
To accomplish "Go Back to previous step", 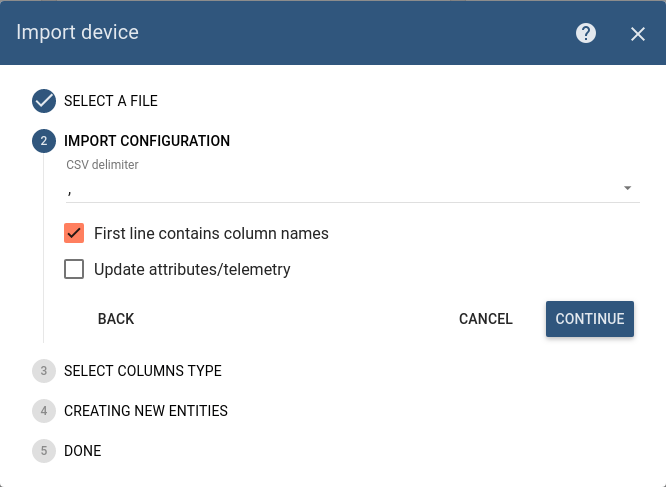I will [116, 319].
